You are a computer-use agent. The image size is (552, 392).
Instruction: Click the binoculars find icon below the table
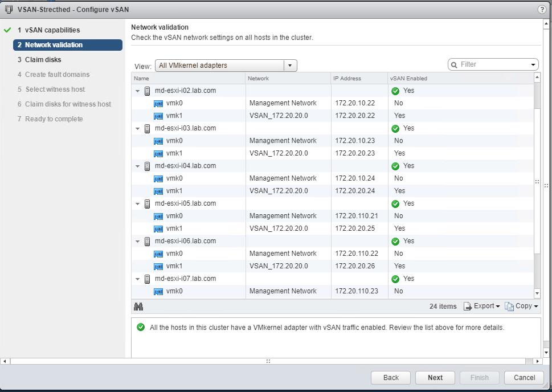(x=138, y=307)
